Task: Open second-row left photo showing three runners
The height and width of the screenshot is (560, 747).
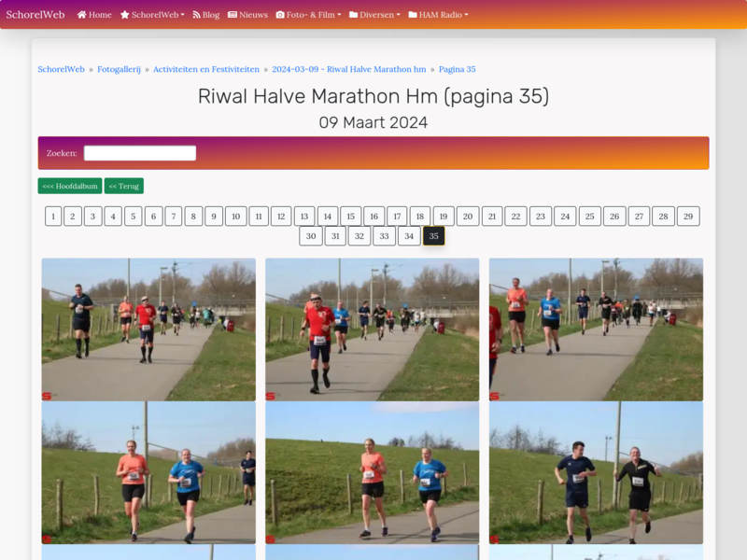Action: pyautogui.click(x=148, y=472)
